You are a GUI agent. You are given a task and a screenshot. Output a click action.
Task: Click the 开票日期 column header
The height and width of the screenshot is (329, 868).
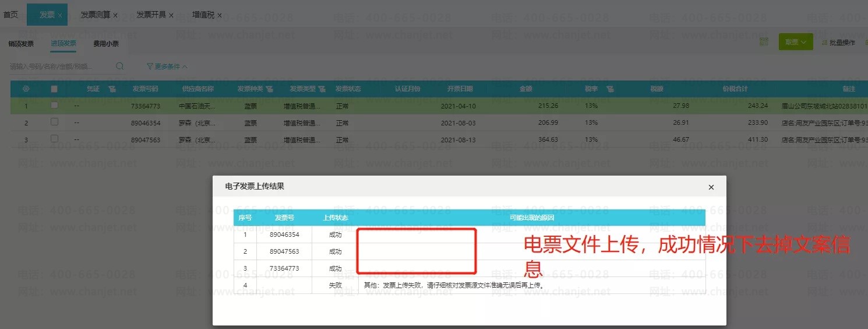(460, 89)
